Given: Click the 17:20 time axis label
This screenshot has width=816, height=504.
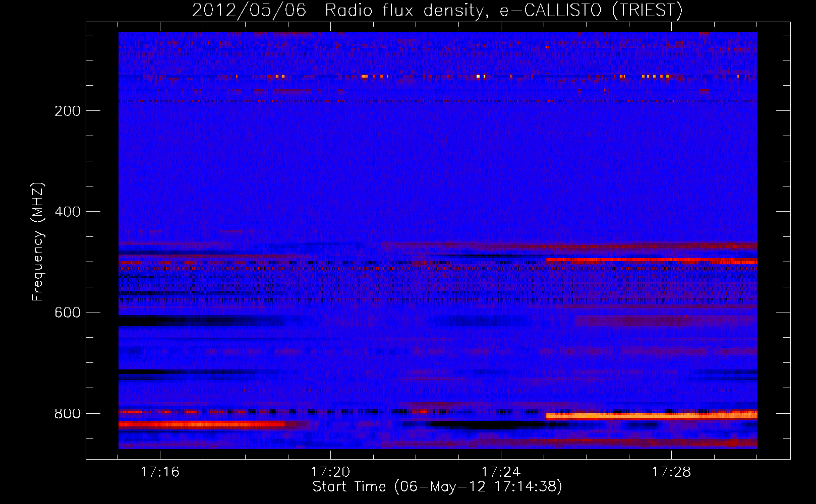Looking at the screenshot, I should [330, 472].
